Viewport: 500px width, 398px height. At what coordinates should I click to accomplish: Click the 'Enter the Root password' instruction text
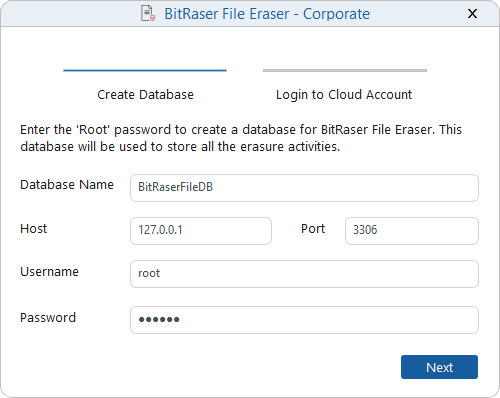coord(241,138)
